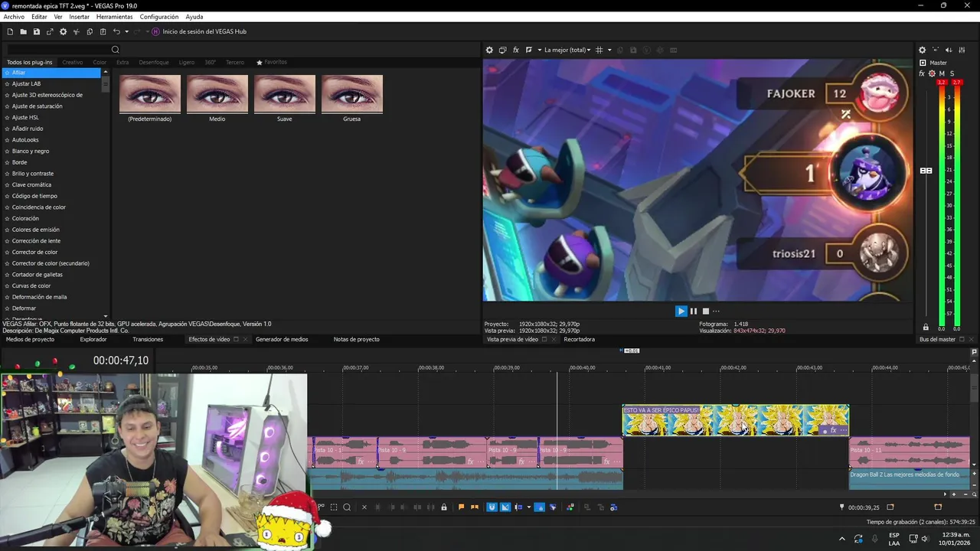This screenshot has height=551, width=980.
Task: Switch to the Creativo plug-in filter tab
Action: click(x=73, y=62)
